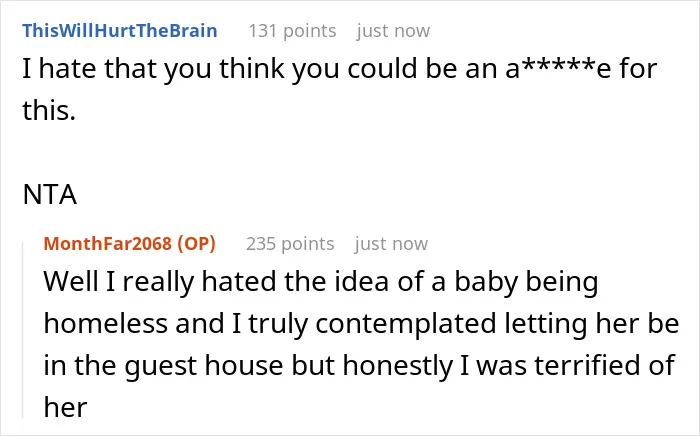Screen dimensions: 700x436
Task: Click the final word 'her' in reply
Action: [x=65, y=407]
